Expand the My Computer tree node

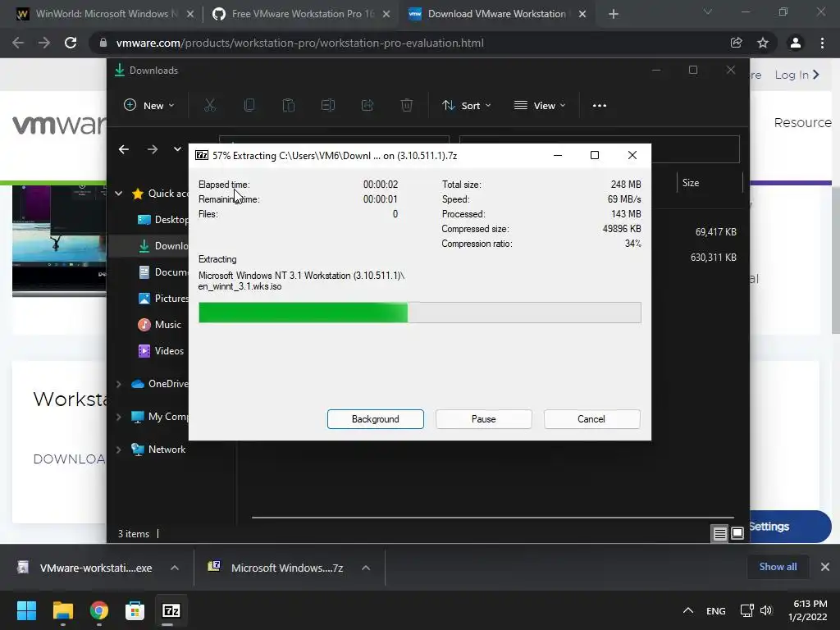coord(118,417)
